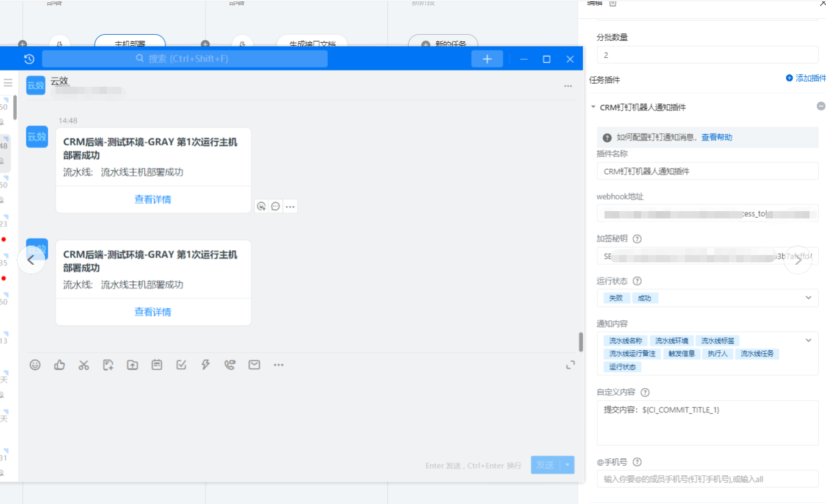
Task: Click the 触发信息 tag
Action: pos(681,353)
